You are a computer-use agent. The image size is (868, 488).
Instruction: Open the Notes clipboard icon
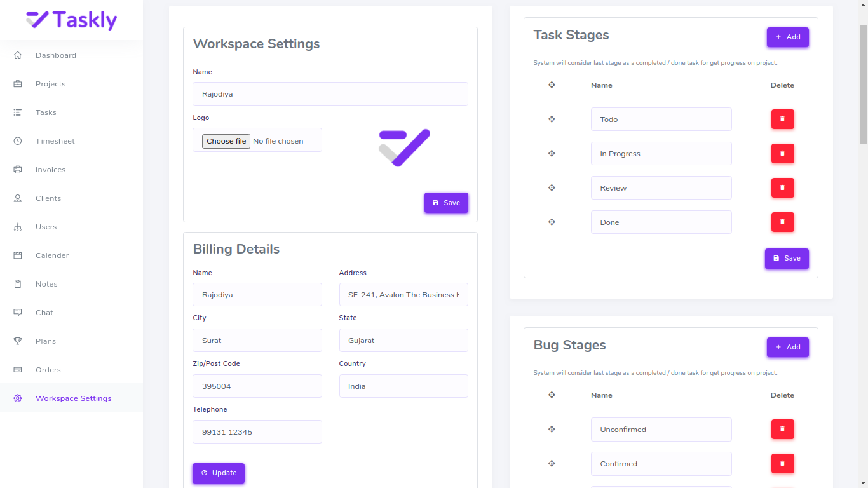(18, 284)
